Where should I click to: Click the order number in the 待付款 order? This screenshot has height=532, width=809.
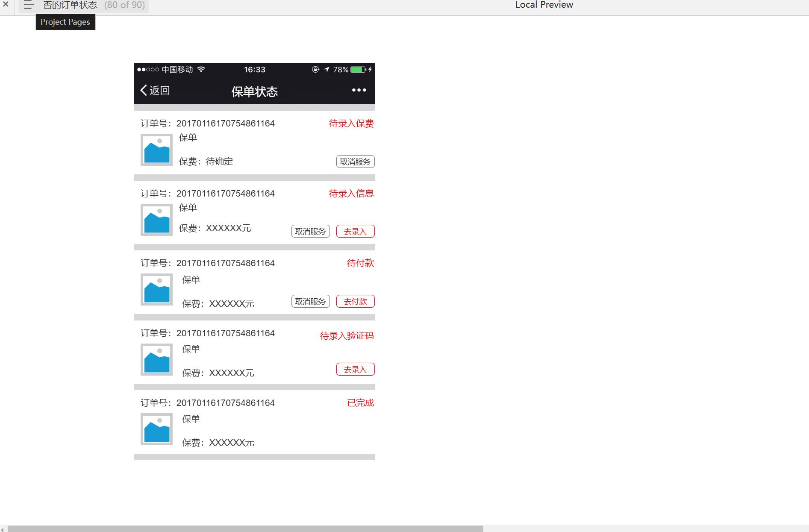point(226,263)
